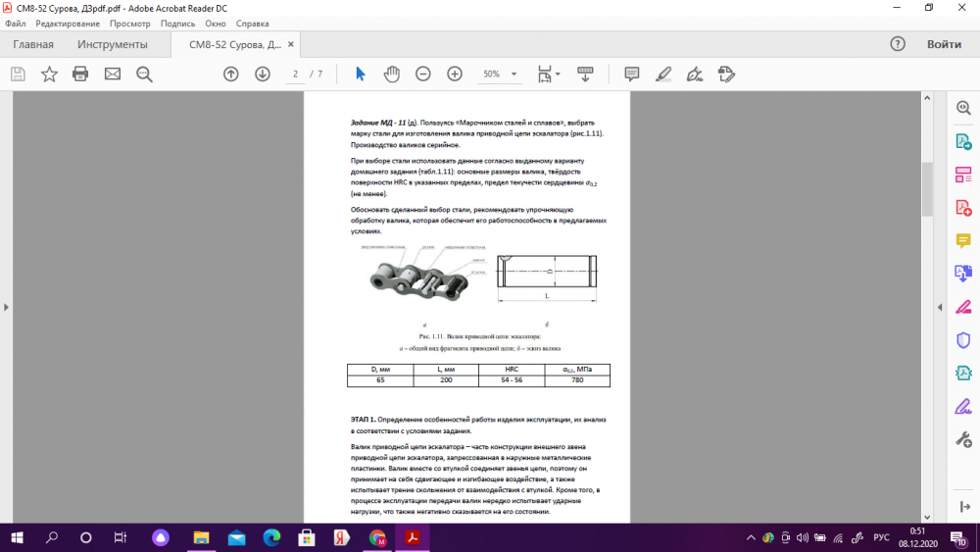Click the Войти sign-in button
Screen dimensions: 980x552
944,44
